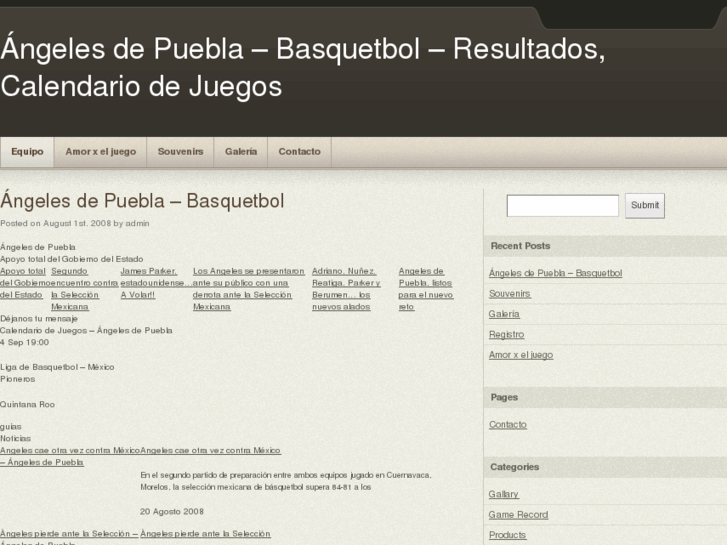Visit the Contacto navigation tab
The width and height of the screenshot is (727, 545).
300,152
